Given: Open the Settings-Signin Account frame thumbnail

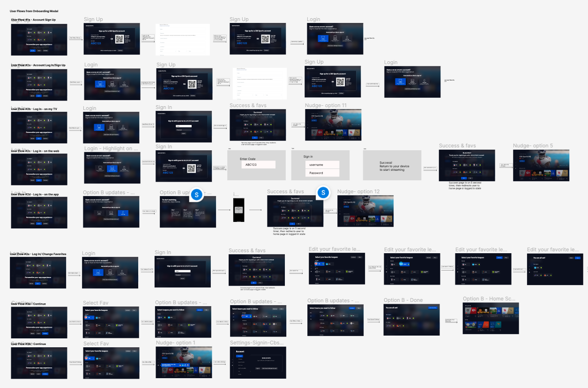Looking at the screenshot, I should 258,362.
